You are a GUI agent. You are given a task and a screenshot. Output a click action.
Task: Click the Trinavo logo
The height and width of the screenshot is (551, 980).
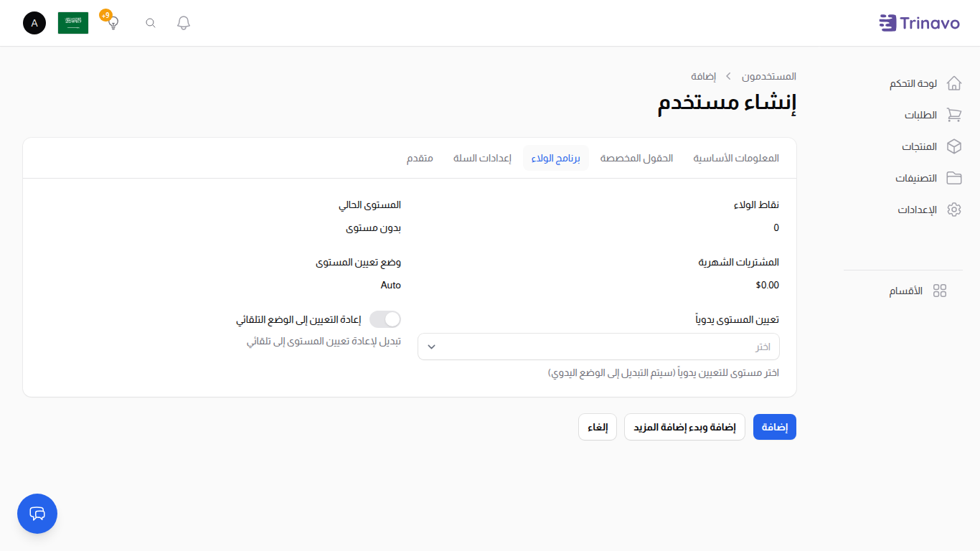tap(919, 22)
